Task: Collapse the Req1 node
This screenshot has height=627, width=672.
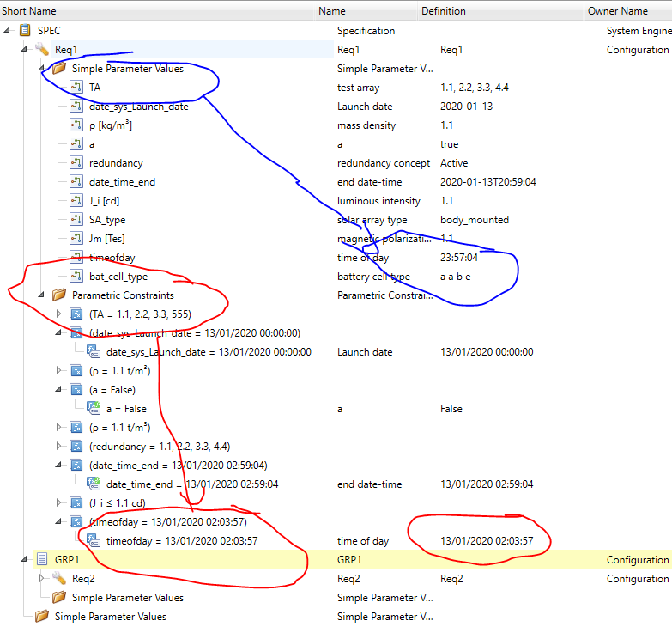Action: [x=24, y=49]
